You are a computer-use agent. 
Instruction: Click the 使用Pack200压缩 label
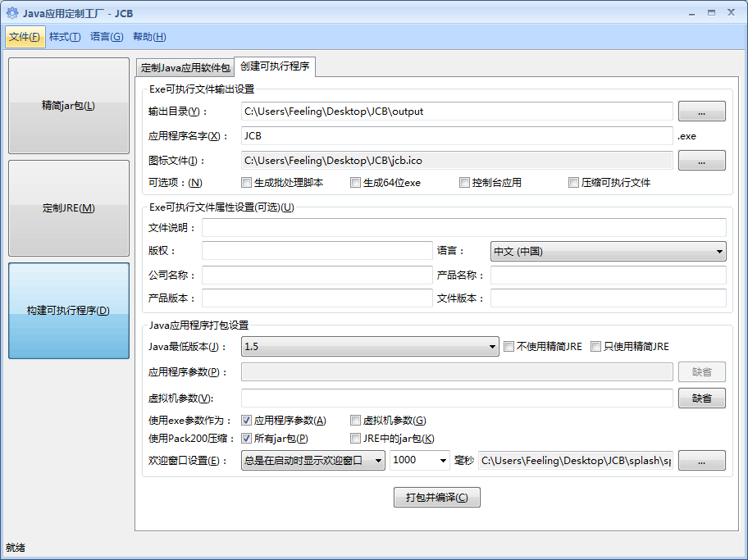[x=191, y=439]
